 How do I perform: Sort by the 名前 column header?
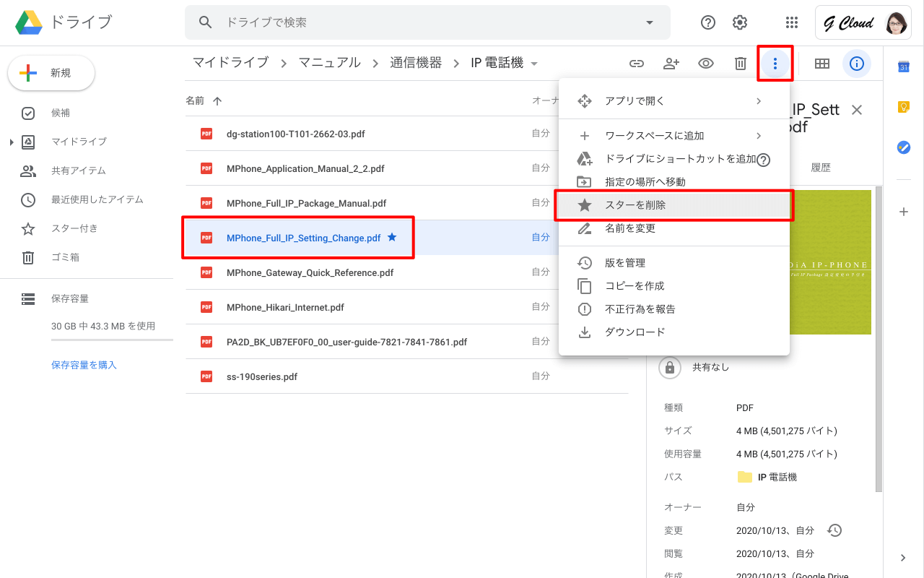[195, 101]
